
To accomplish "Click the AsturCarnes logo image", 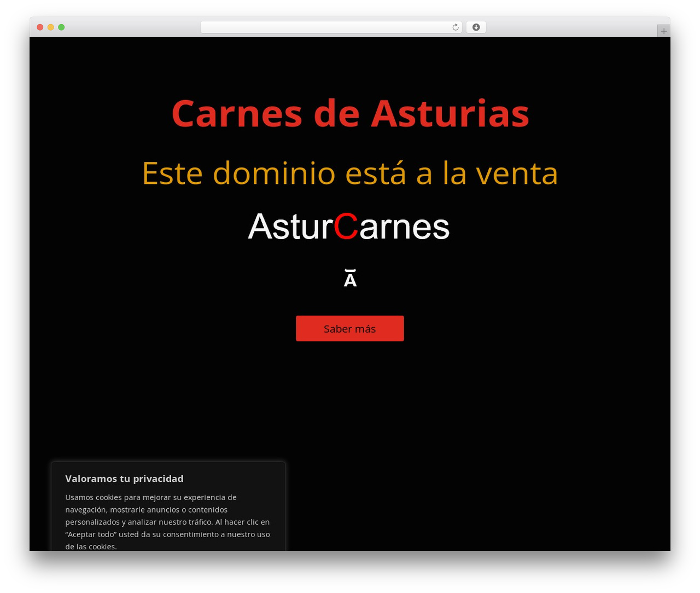I will coord(349,226).
